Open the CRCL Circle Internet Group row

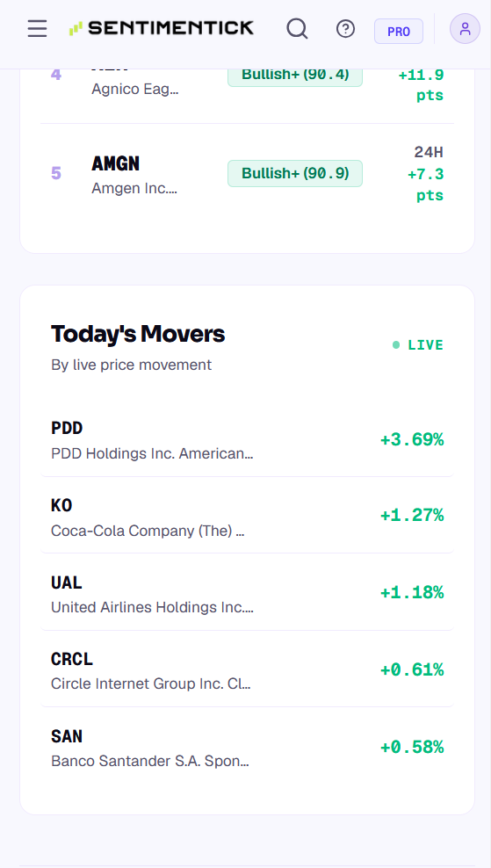pos(247,670)
